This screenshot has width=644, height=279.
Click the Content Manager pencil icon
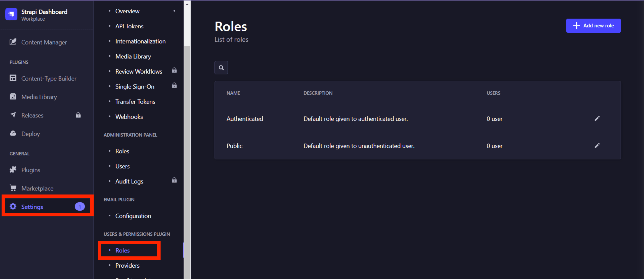[x=13, y=42]
